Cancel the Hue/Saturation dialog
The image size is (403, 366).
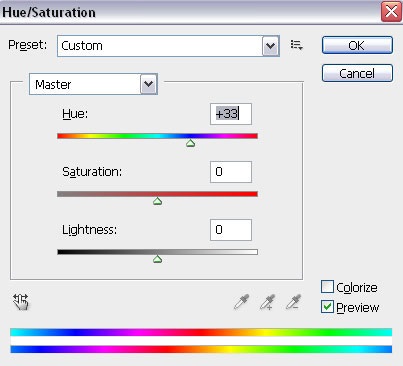(357, 73)
